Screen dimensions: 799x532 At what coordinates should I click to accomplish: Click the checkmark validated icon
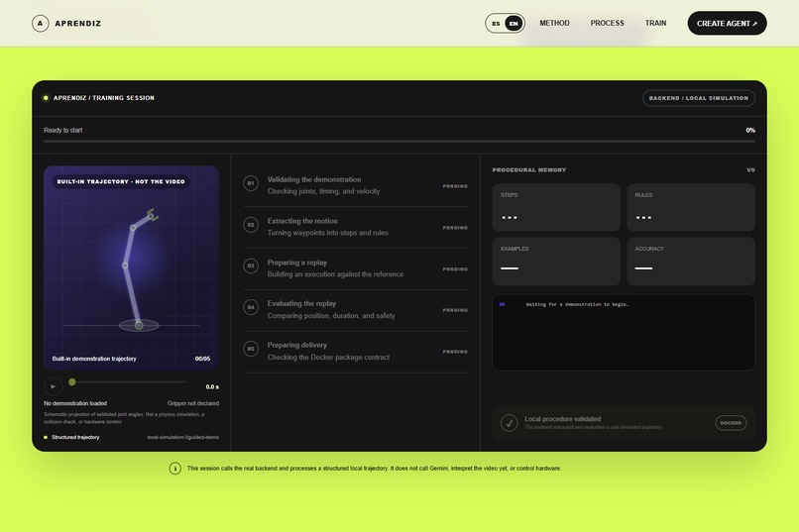(510, 423)
